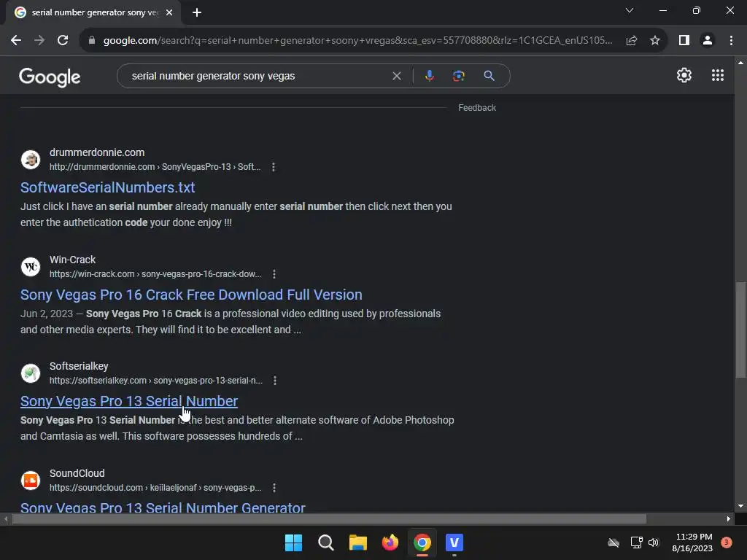Click the network status tray icon

636,542
